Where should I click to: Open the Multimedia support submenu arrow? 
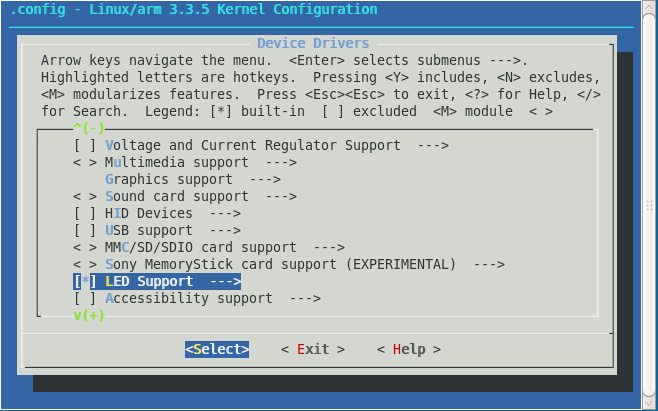pos(281,162)
